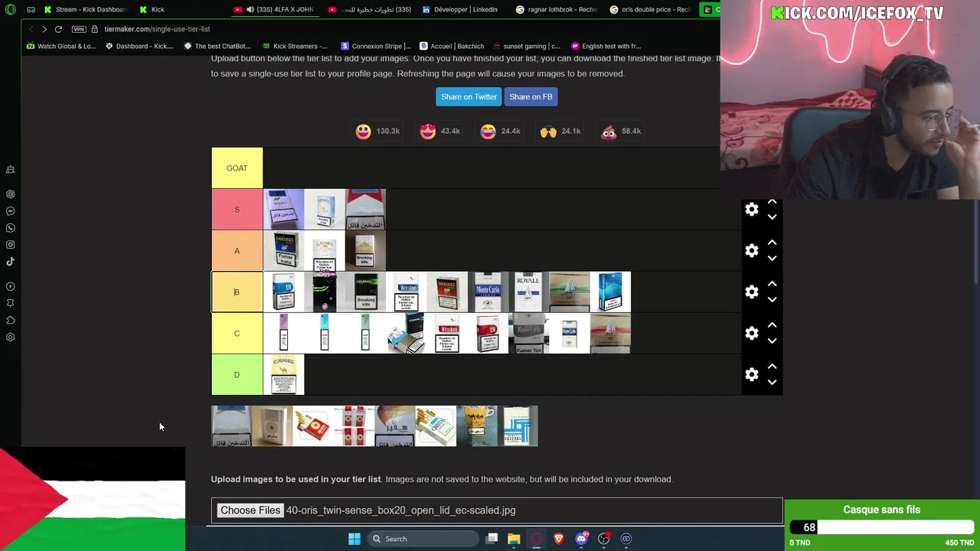Viewport: 980px width, 551px height.
Task: Select the yellow GOAT tier label
Action: pyautogui.click(x=237, y=168)
